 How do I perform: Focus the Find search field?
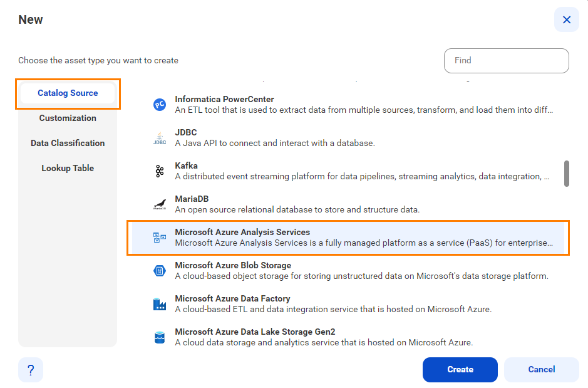coord(506,61)
